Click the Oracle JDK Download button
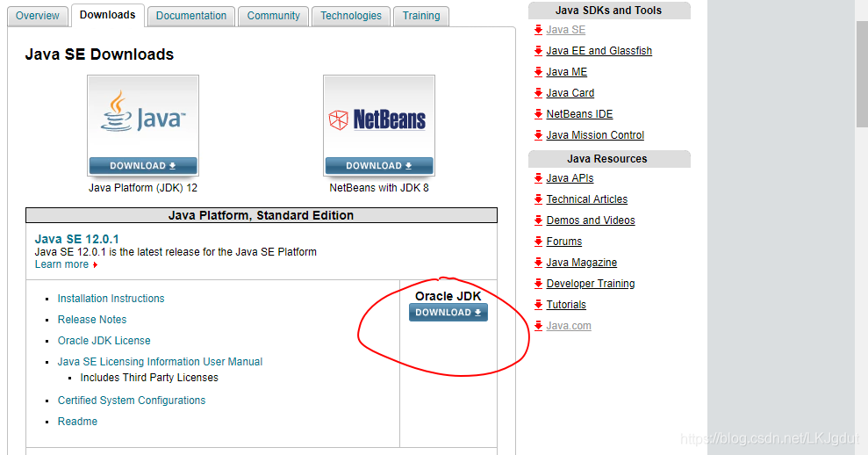 coord(448,313)
